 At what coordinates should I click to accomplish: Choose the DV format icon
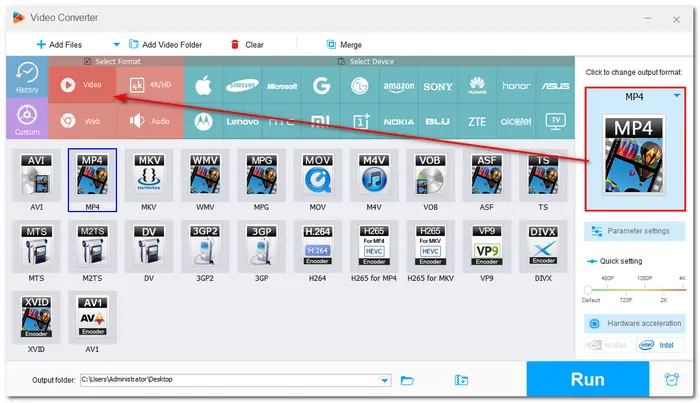[x=149, y=246]
